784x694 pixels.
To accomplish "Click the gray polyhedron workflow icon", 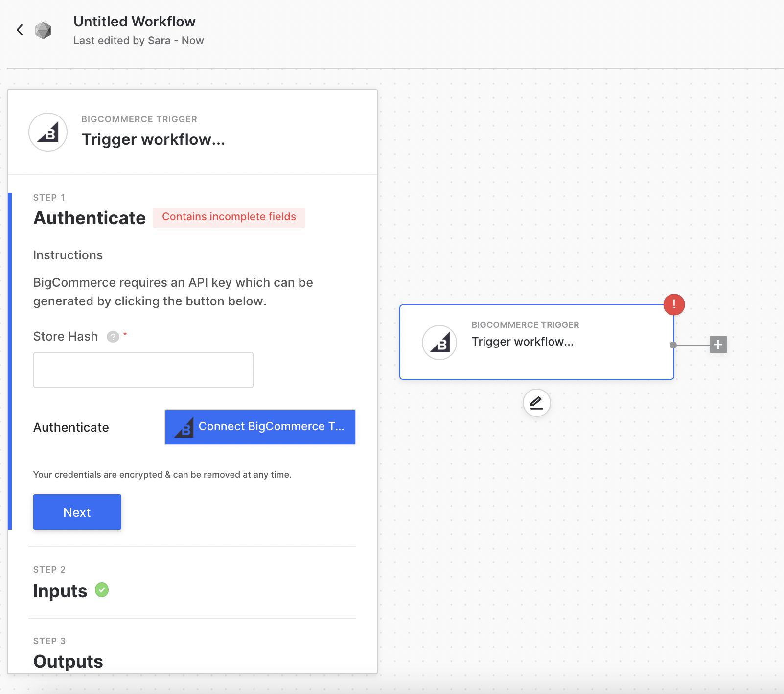I will click(43, 30).
